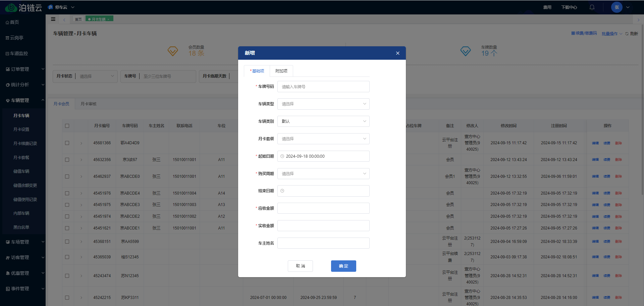Click the tab bar forward arrow
Screen dimensions: 644x306
(638, 20)
